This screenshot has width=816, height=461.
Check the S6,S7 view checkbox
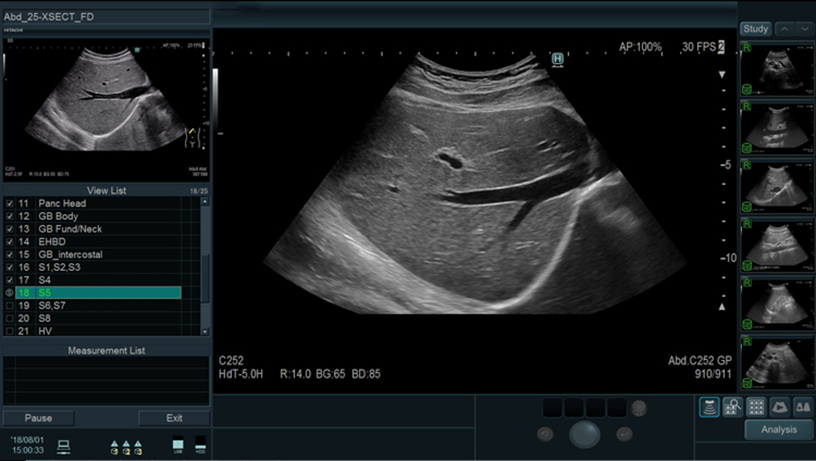point(10,305)
